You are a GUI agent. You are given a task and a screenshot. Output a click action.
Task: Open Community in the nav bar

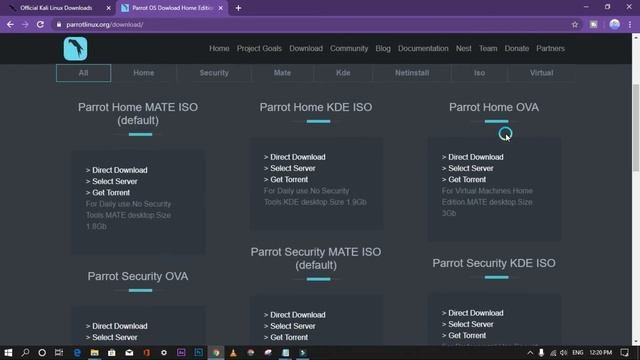click(349, 48)
